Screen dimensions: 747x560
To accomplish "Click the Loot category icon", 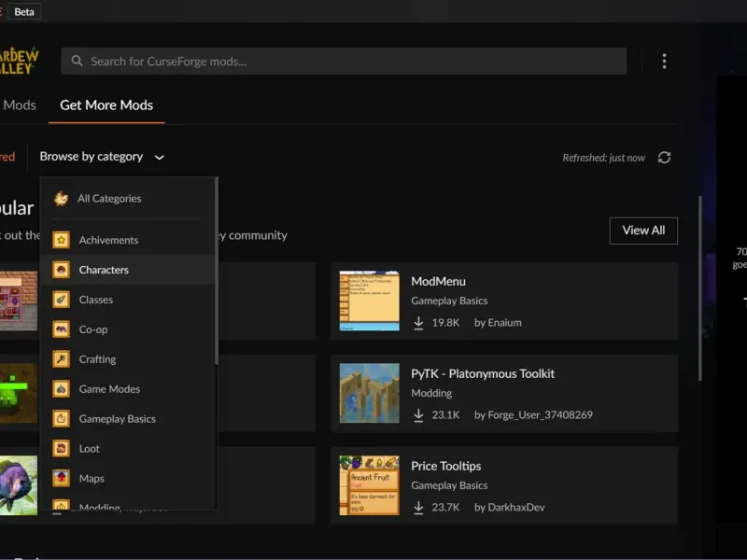I will 61,449.
